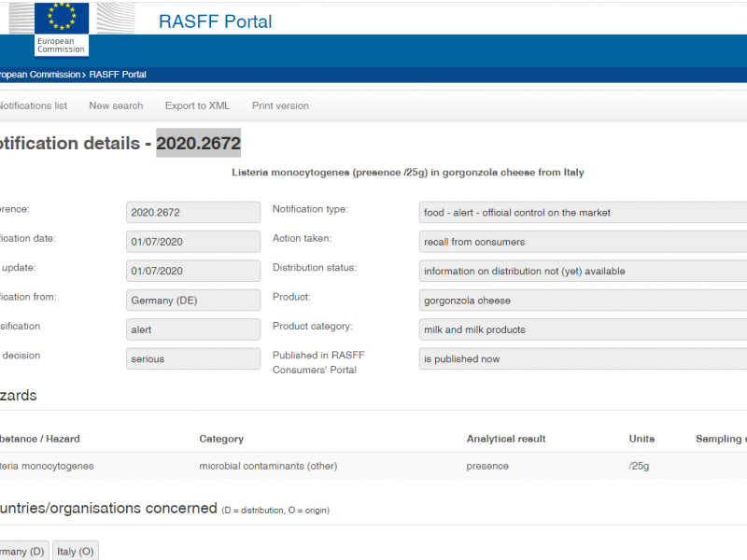Click the Hazards section heading
The height and width of the screenshot is (560, 747).
point(19,395)
